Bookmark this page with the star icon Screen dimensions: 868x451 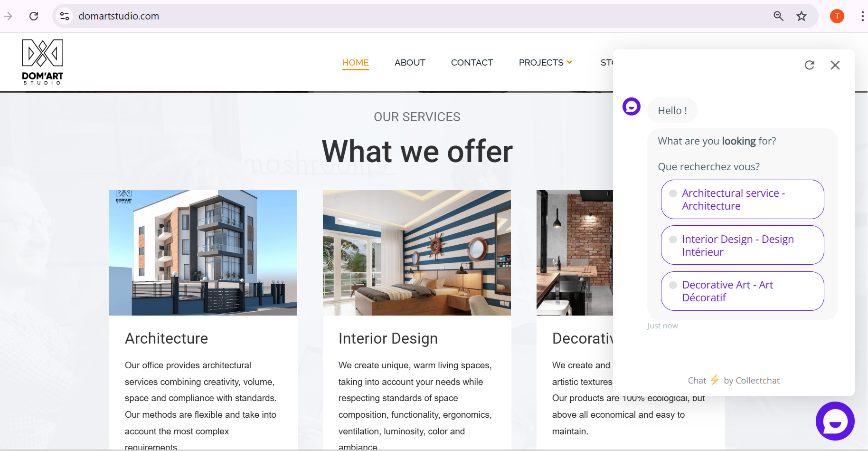[802, 16]
